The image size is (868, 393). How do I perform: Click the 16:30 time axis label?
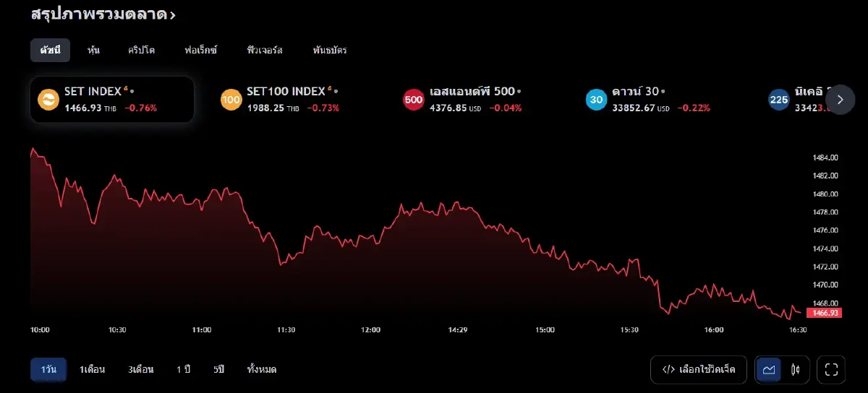(798, 329)
